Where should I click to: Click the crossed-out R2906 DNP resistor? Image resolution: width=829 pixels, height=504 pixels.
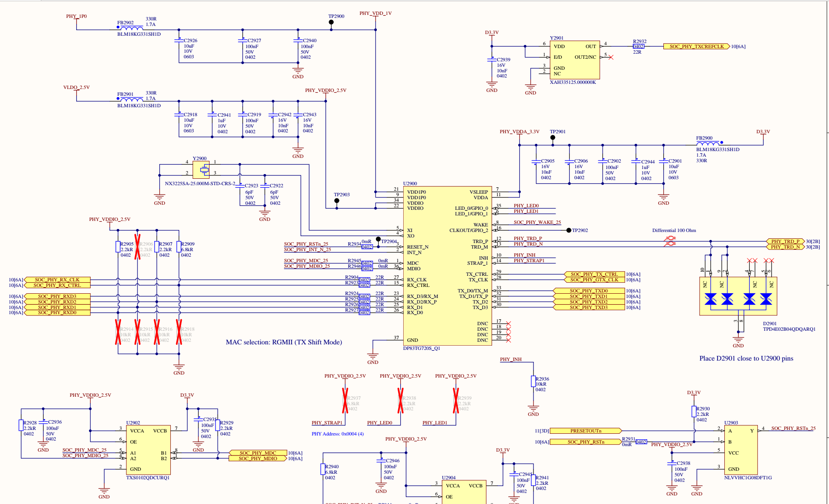(138, 247)
